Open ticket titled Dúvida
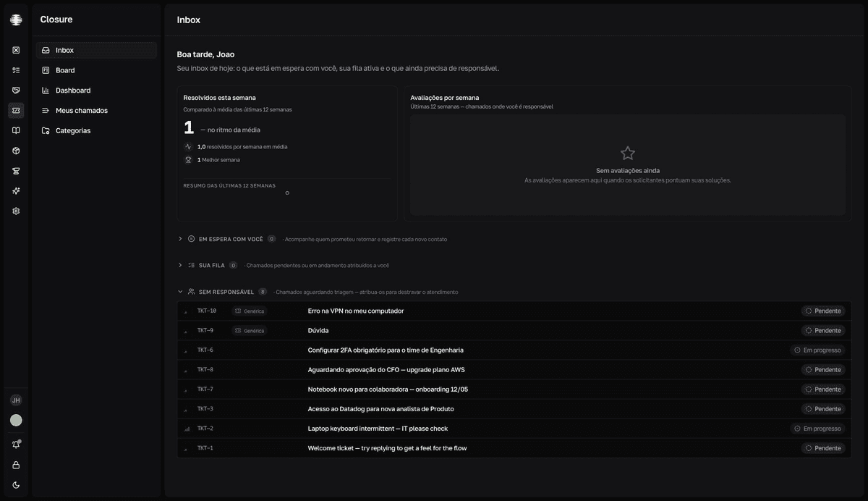The height and width of the screenshot is (501, 868). coord(318,331)
